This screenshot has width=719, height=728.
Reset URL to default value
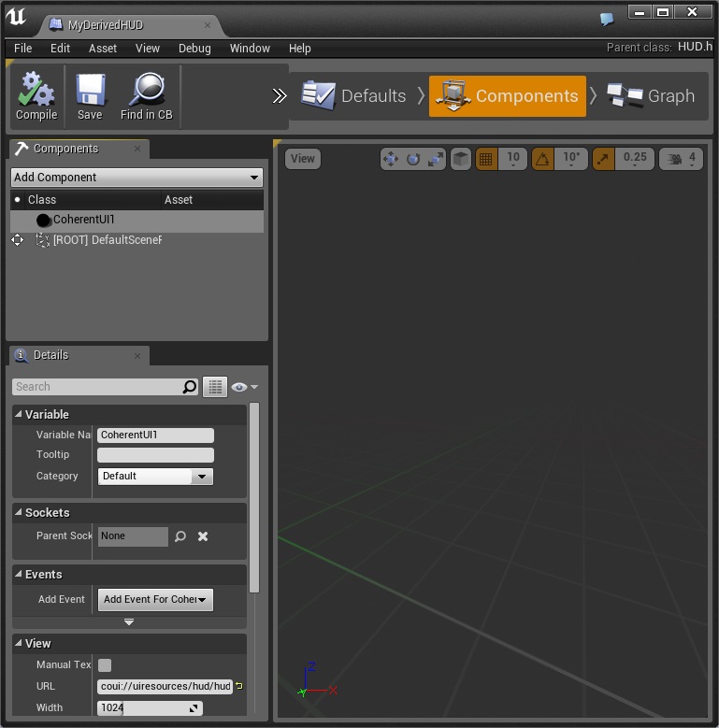click(x=239, y=686)
